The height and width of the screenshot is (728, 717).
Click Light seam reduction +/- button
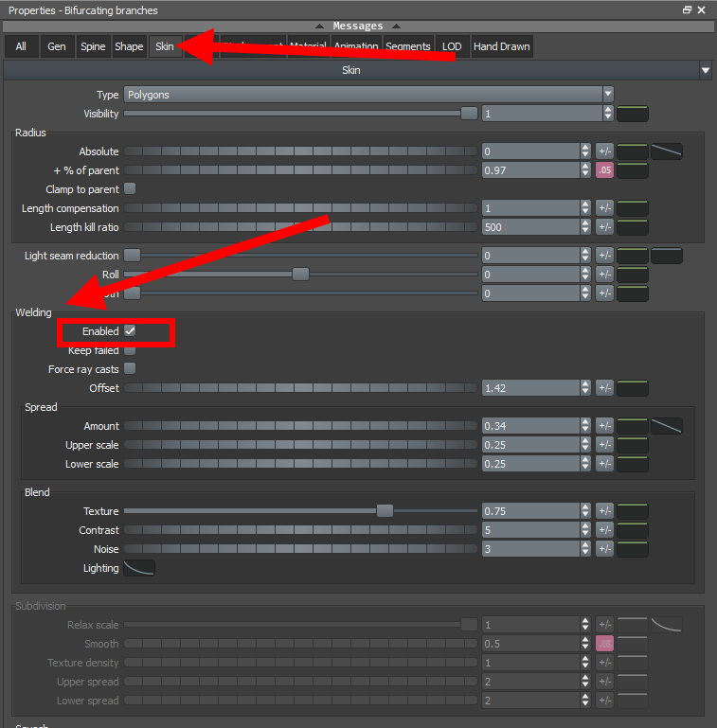(604, 256)
